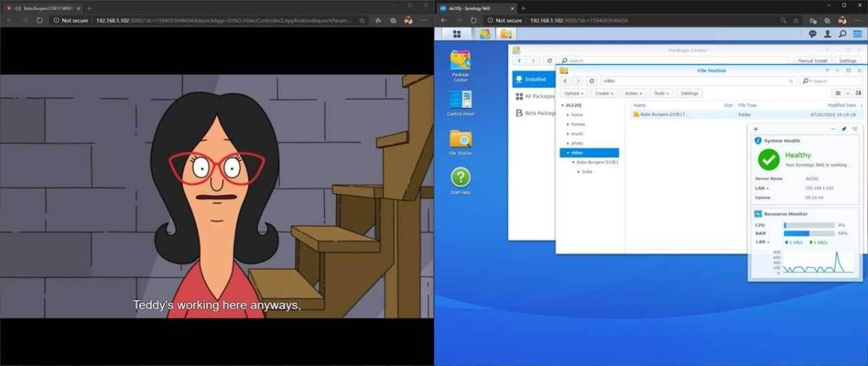Image resolution: width=868 pixels, height=366 pixels.
Task: Select the Subs folder in tree
Action: [587, 171]
